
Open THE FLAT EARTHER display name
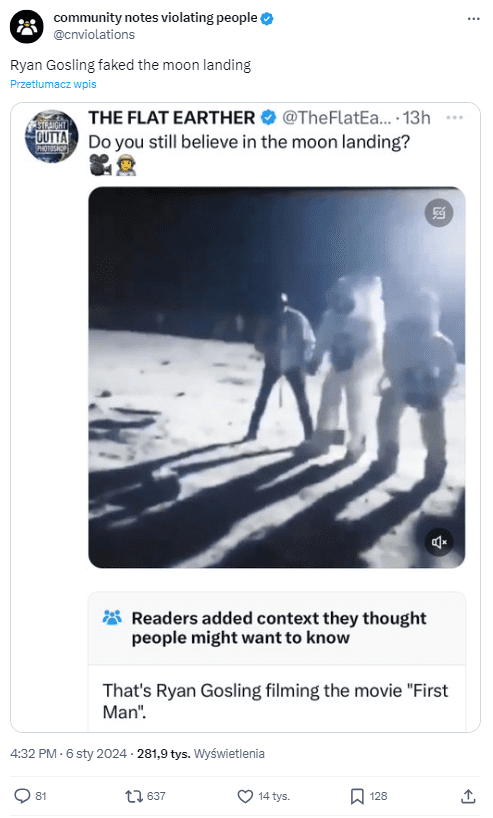(172, 118)
